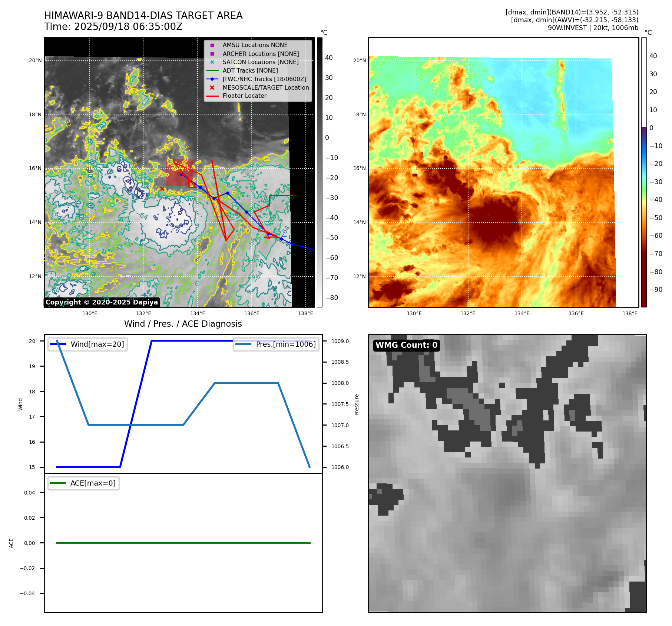
Task: Click the 'ACE[max=0]' legend entry
Action: coord(83,483)
